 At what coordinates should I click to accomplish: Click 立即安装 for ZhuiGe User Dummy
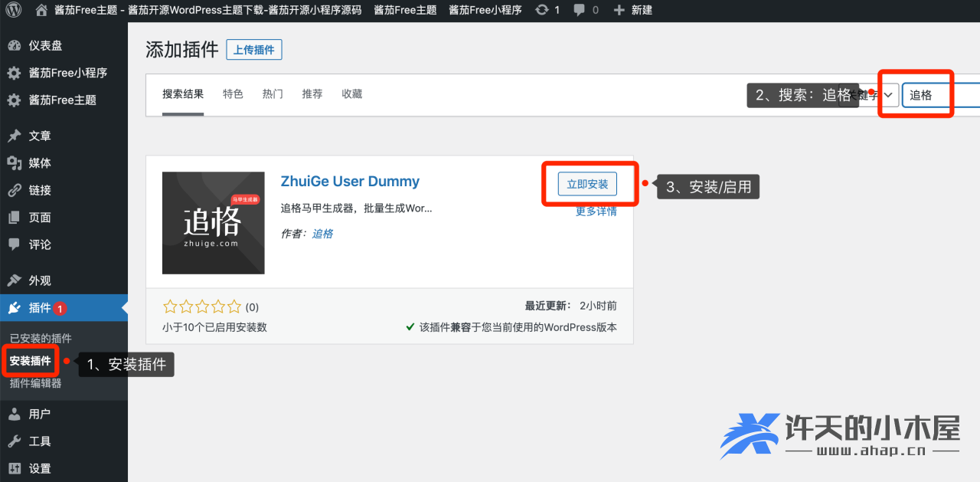coord(587,184)
